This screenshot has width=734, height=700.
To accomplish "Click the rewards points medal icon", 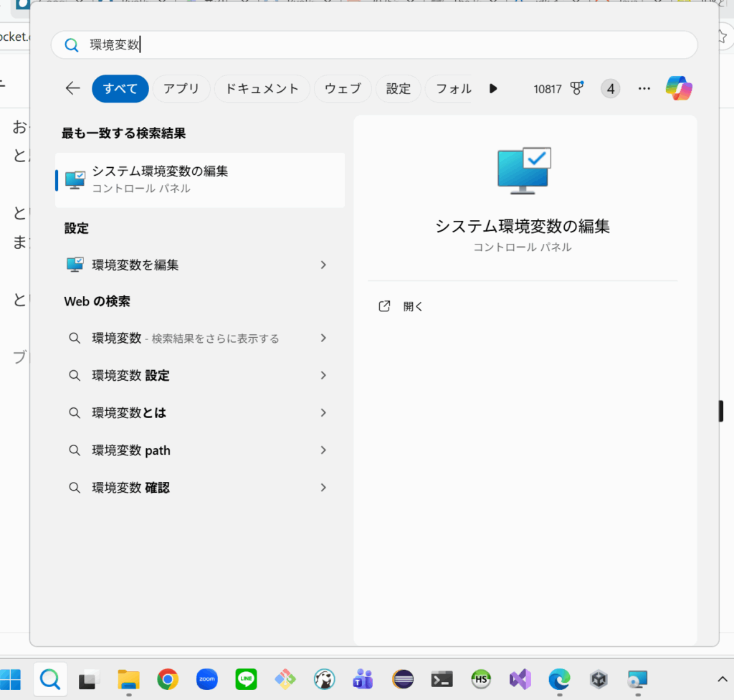I will (576, 88).
